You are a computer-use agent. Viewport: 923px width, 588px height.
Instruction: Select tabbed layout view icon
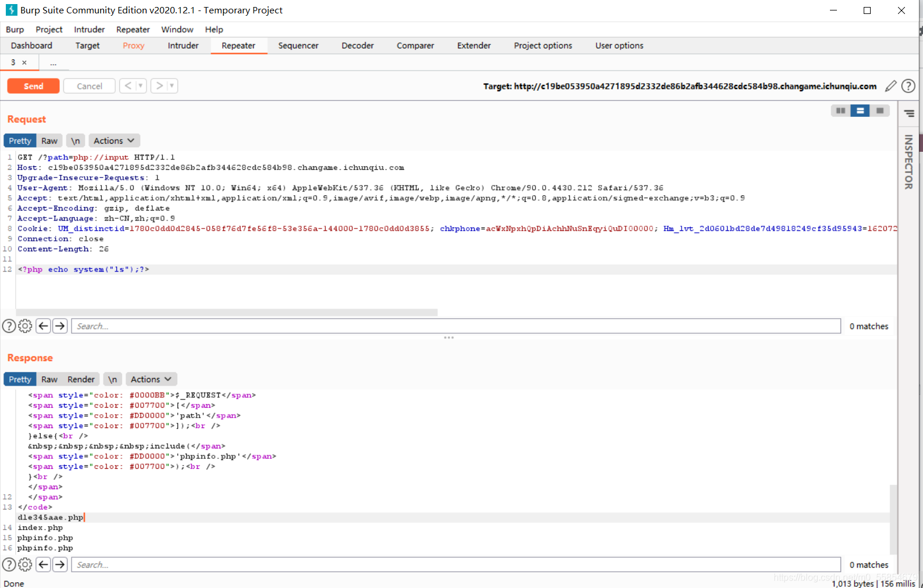pos(879,111)
